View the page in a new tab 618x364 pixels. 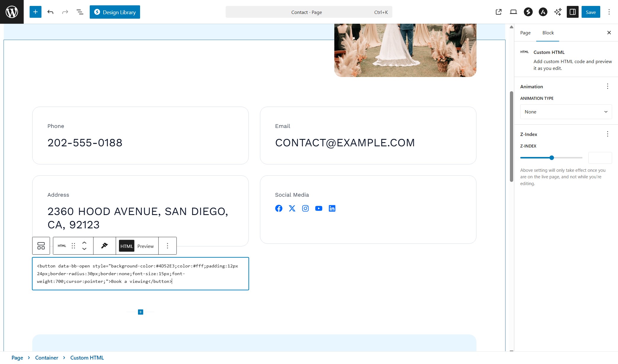(499, 12)
